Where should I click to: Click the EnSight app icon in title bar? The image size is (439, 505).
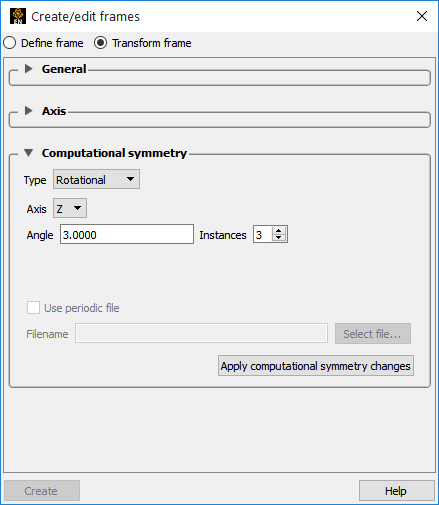[18, 16]
